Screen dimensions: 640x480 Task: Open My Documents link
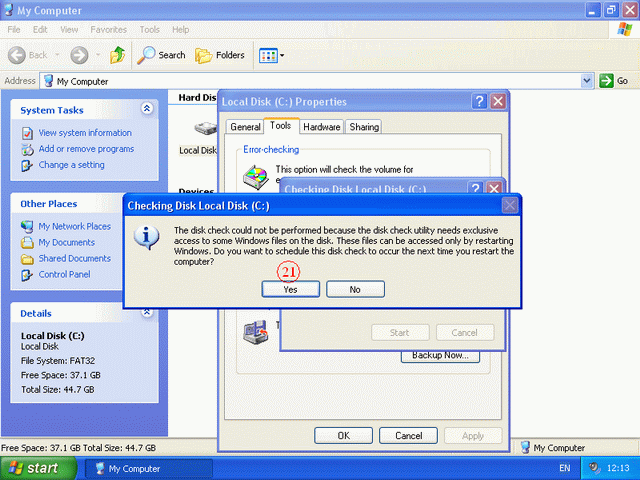pyautogui.click(x=67, y=242)
